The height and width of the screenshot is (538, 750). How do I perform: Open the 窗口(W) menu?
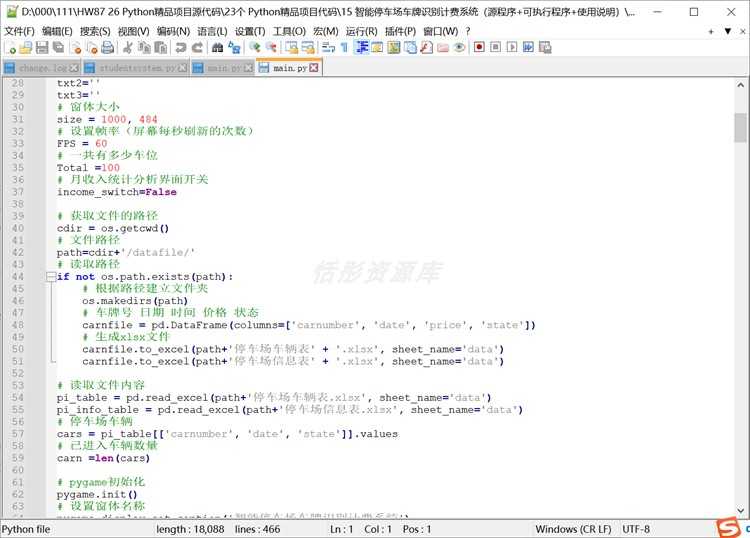click(441, 31)
